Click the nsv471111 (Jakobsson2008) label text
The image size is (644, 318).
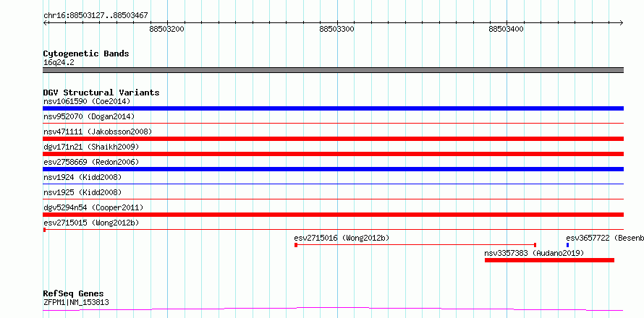[98, 132]
